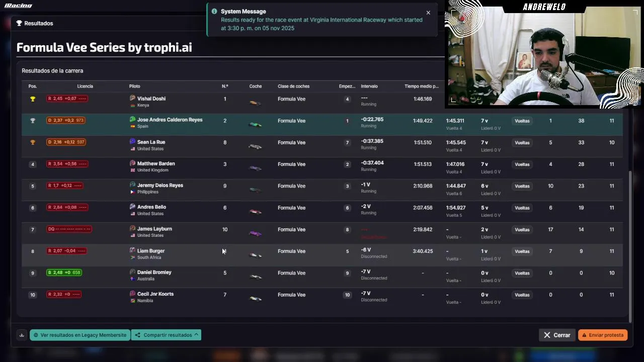Click the DQ license badge for James Layburn

[x=69, y=229]
